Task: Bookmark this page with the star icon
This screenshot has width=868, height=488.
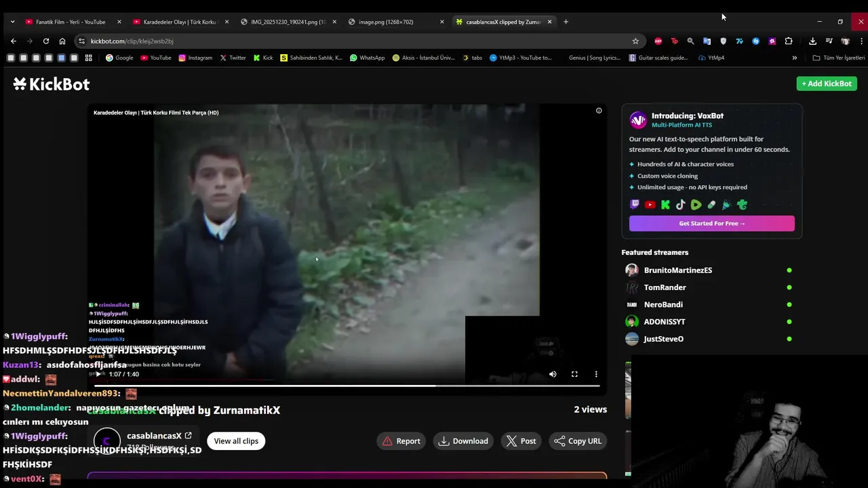Action: [635, 41]
